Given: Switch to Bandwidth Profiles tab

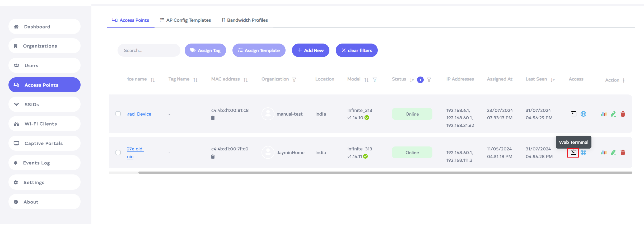Looking at the screenshot, I should [245, 20].
